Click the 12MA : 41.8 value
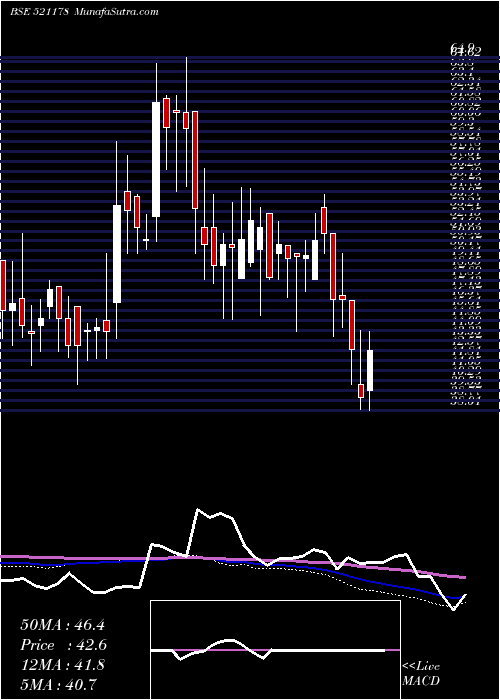The image size is (500, 700). 62,664
